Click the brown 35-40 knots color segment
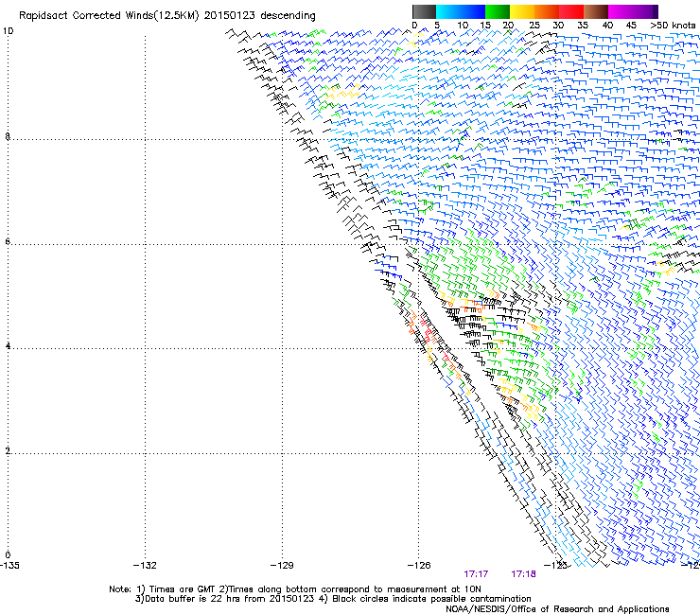The height and width of the screenshot is (615, 700). tap(596, 11)
